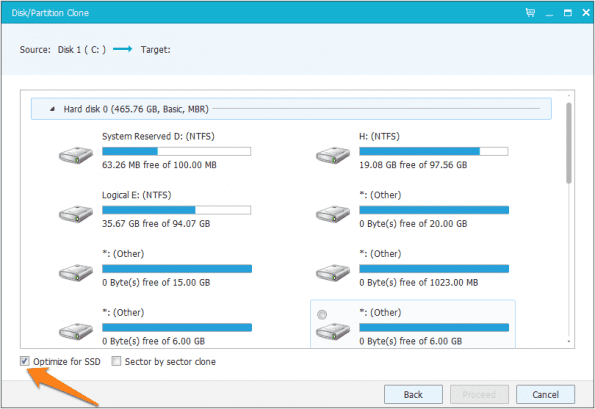Screen dimensions: 595x409
Task: Click the Hard disk 0 header row
Action: (291, 109)
